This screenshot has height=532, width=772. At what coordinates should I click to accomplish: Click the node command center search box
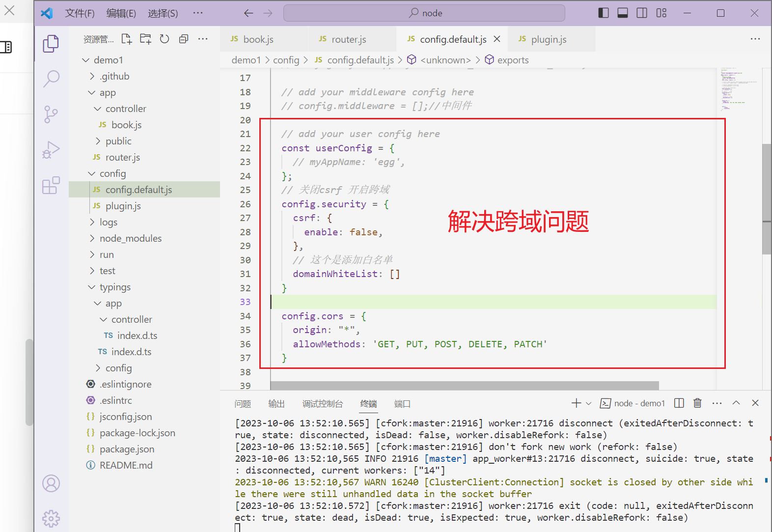[x=424, y=13]
